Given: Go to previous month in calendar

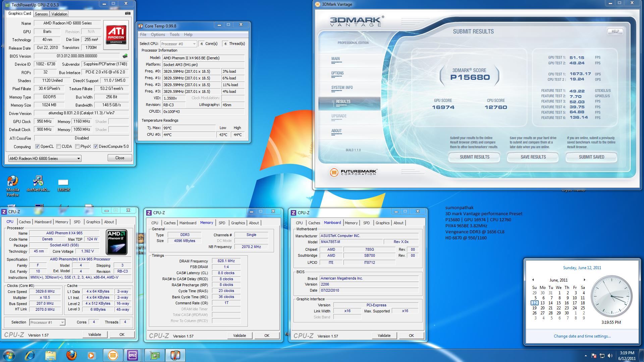Looking at the screenshot, I should pos(533,280).
